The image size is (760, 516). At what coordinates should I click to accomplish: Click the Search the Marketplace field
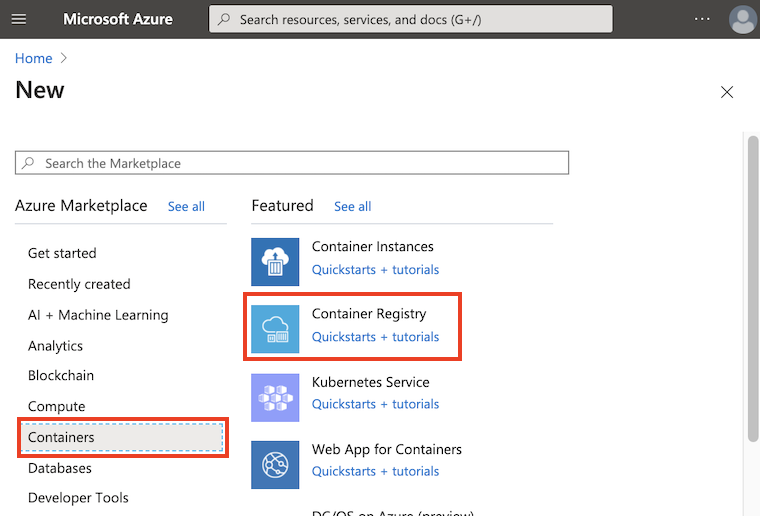[292, 163]
